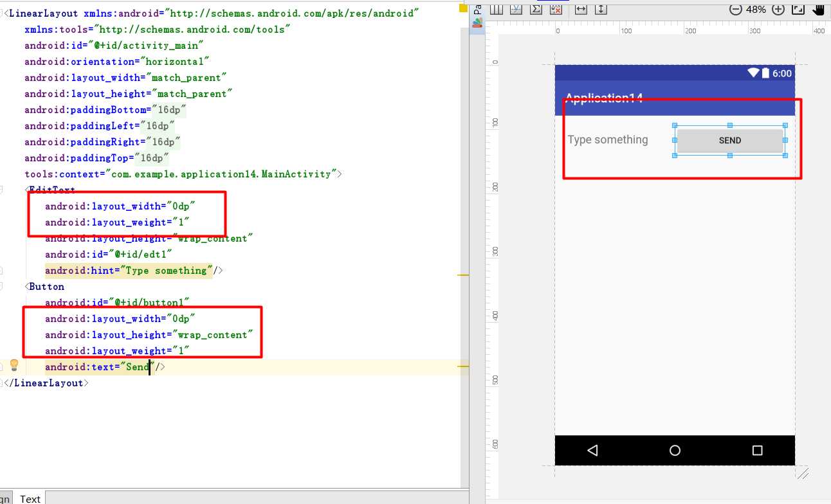
Task: Click the Android back navigation triangle
Action: tap(592, 451)
